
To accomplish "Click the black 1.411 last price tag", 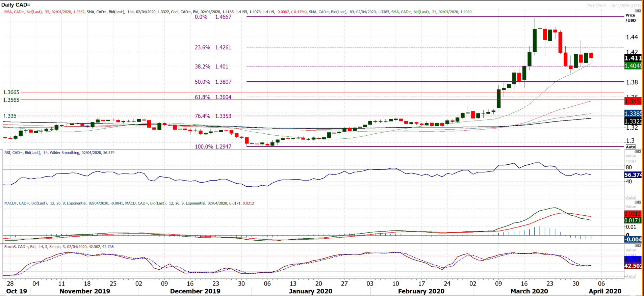I will [x=633, y=58].
